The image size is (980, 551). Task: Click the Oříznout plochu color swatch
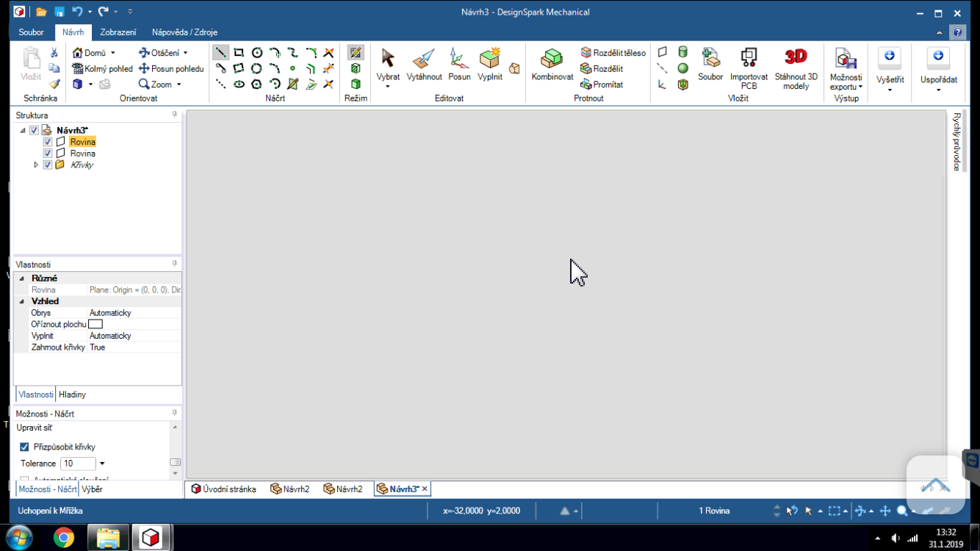[96, 324]
